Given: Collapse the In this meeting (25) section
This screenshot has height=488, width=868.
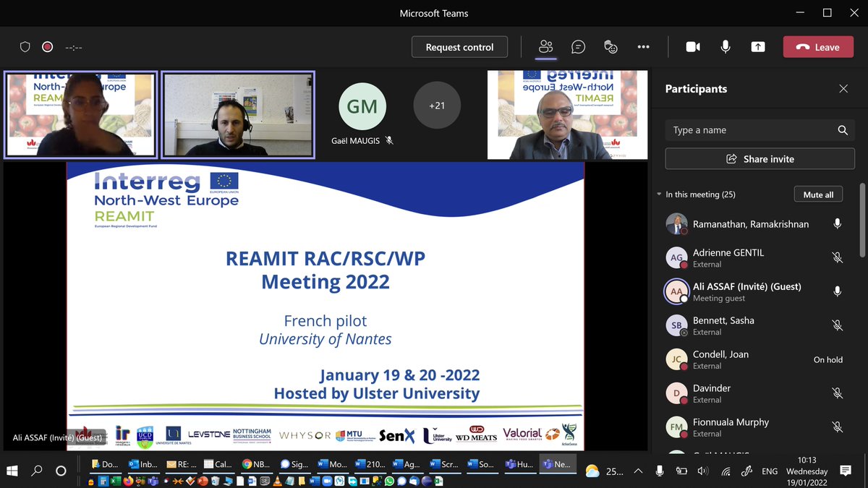Looking at the screenshot, I should 659,194.
